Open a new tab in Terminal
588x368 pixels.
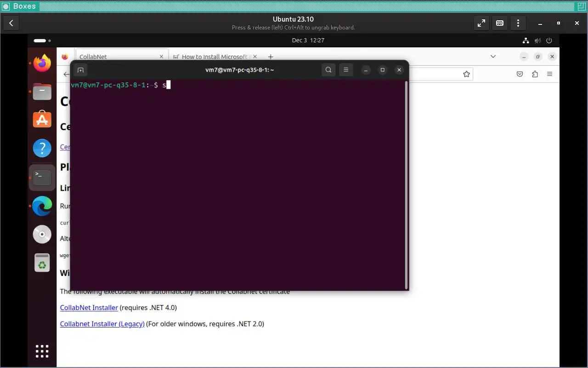coord(80,70)
